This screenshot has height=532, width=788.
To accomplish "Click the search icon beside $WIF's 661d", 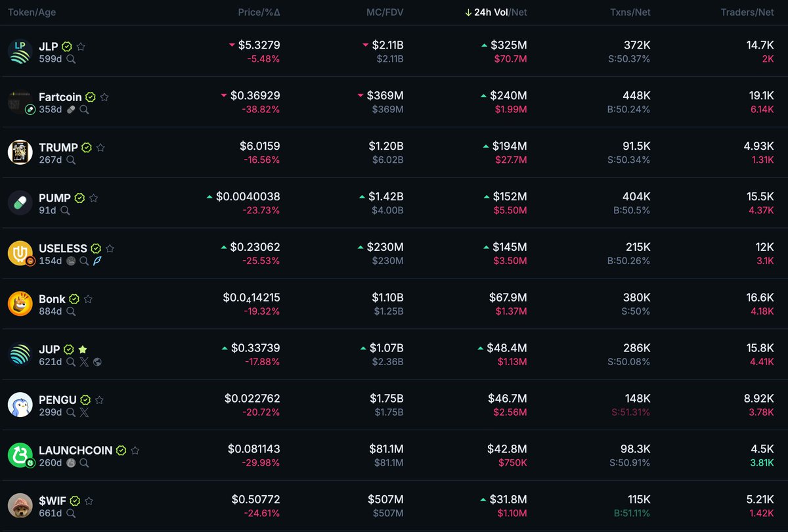I will 71,514.
